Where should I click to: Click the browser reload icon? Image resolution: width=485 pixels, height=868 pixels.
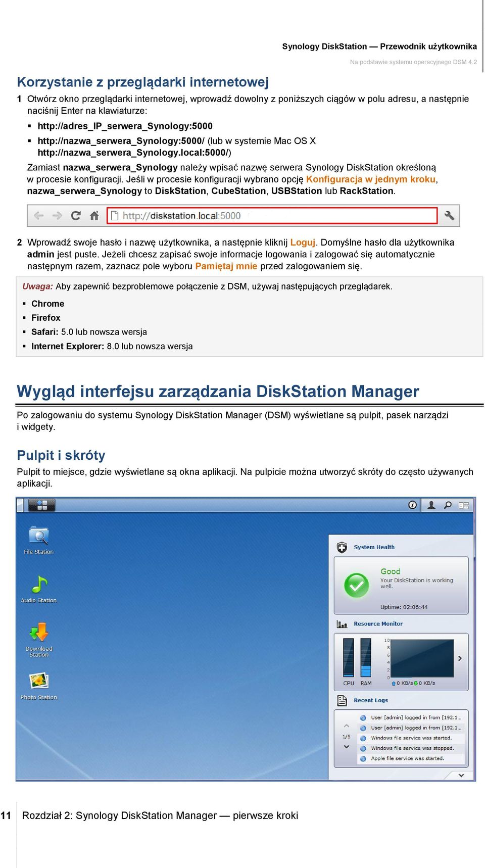pyautogui.click(x=76, y=216)
